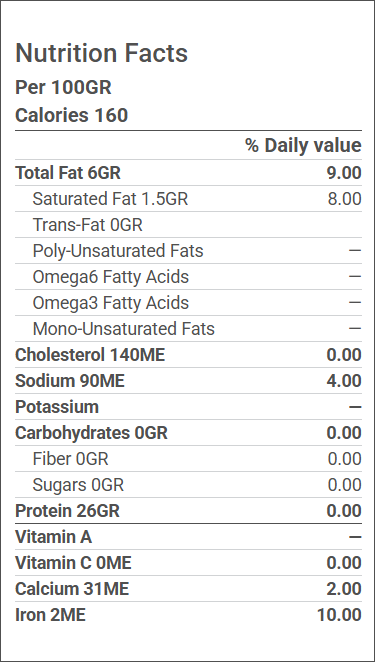This screenshot has height=662, width=375.
Task: Select the Calcium 31ME row
Action: click(188, 589)
